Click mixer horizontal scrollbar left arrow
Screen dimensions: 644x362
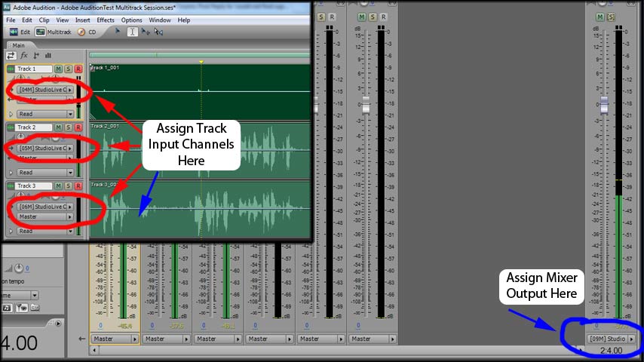coord(94,351)
